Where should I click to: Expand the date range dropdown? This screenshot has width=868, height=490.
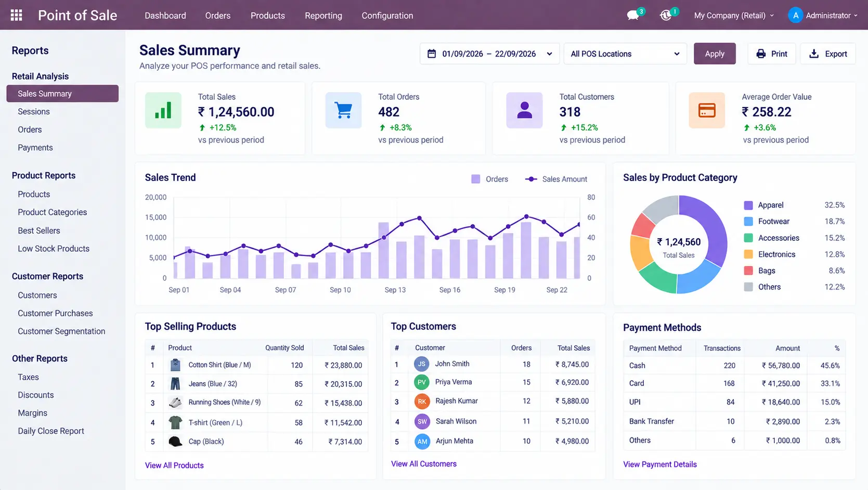(549, 54)
